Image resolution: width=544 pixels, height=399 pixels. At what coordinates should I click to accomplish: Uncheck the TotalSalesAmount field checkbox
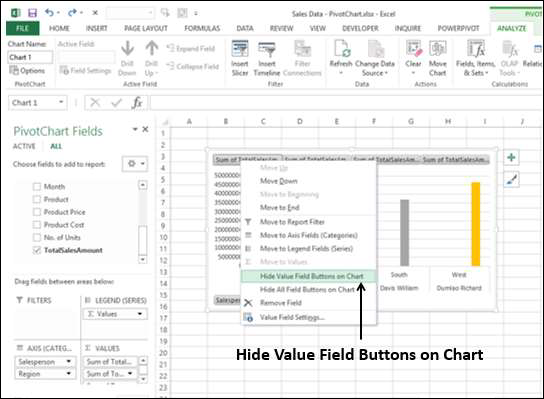pos(36,250)
